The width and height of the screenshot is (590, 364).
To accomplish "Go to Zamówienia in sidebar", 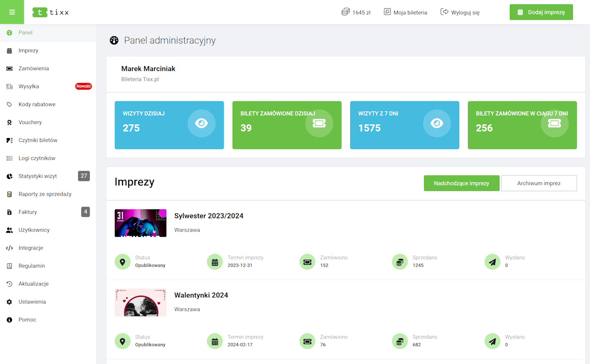I will pos(34,68).
